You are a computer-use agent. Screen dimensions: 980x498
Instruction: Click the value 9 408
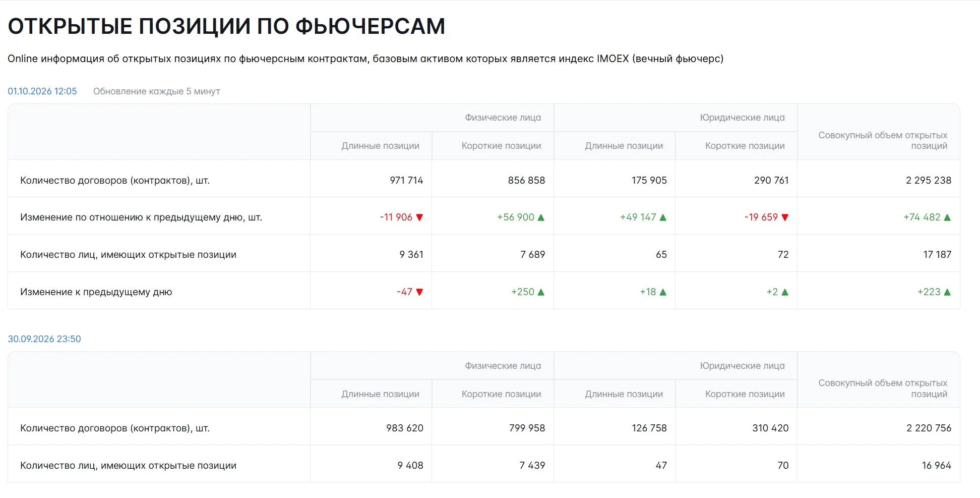tap(410, 466)
